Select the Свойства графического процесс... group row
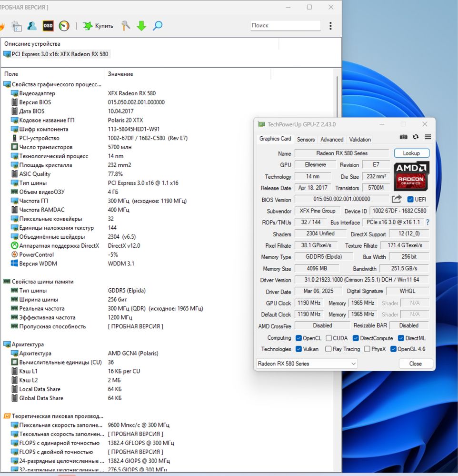 click(x=52, y=84)
